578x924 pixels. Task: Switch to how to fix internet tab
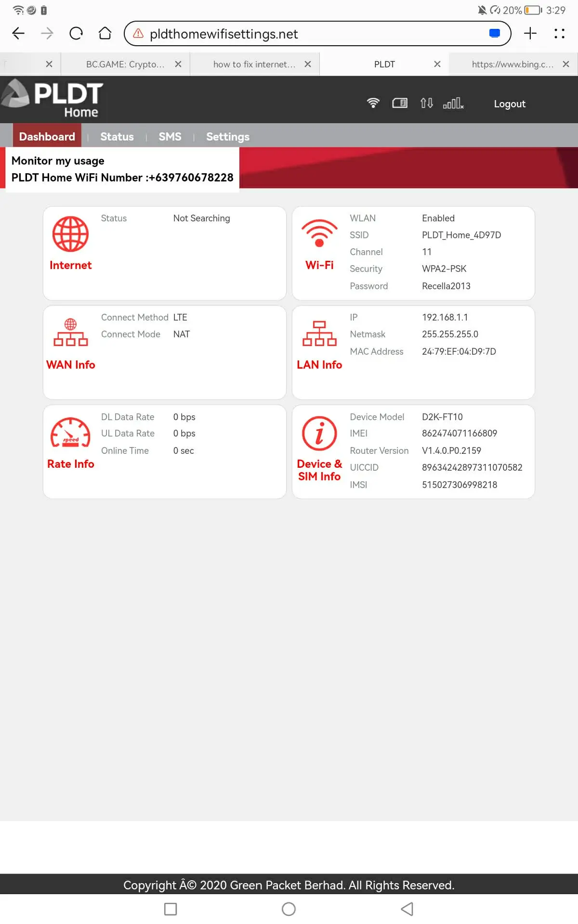pos(254,64)
